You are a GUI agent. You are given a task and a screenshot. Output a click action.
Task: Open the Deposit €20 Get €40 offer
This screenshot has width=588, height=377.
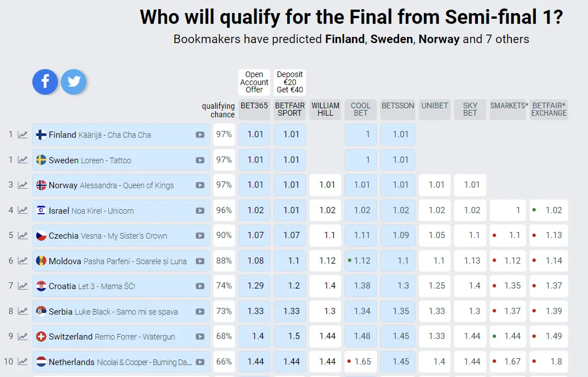pos(289,82)
